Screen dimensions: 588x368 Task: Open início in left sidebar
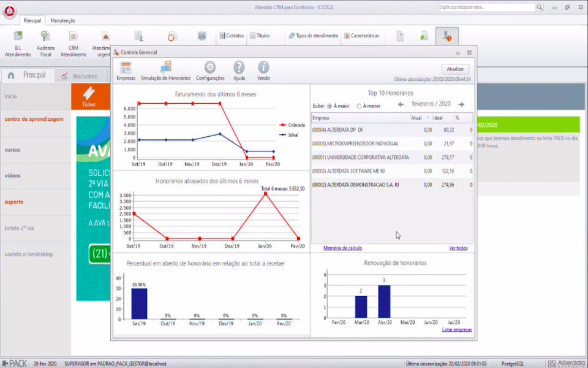click(11, 96)
